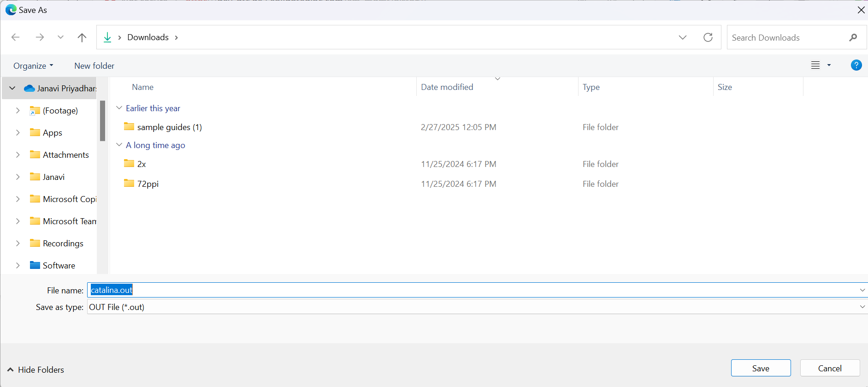This screenshot has width=868, height=387.
Task: Sort by the Size column
Action: [725, 87]
